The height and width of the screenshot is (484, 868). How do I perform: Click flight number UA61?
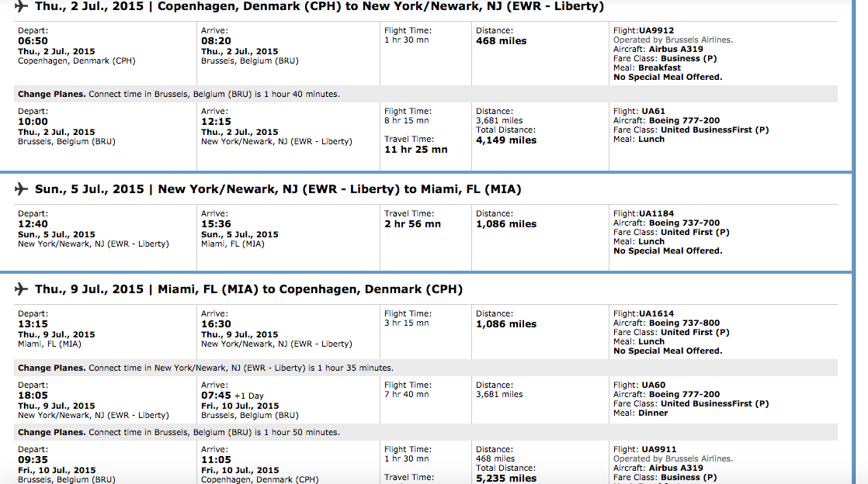tap(653, 112)
